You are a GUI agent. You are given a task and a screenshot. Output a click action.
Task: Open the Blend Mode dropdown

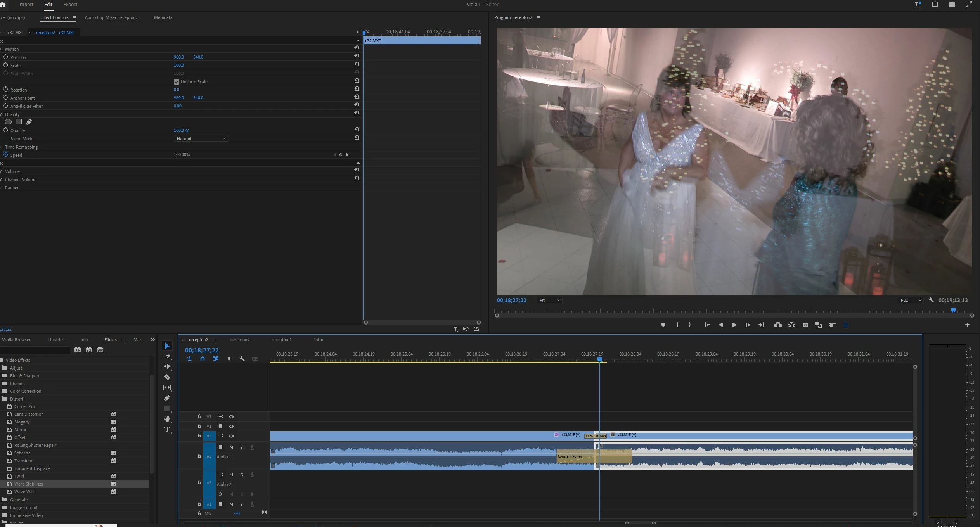point(201,138)
